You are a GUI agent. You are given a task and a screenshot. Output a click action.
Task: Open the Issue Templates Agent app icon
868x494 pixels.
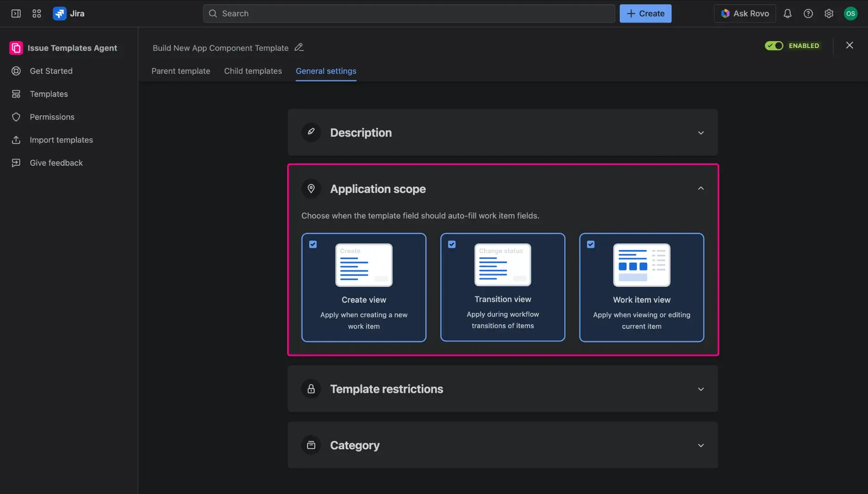[16, 47]
